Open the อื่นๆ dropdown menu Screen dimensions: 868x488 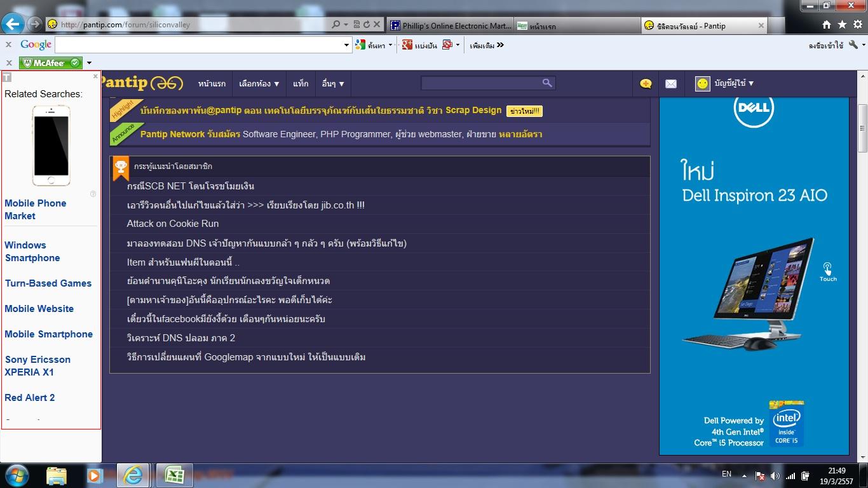click(x=333, y=83)
